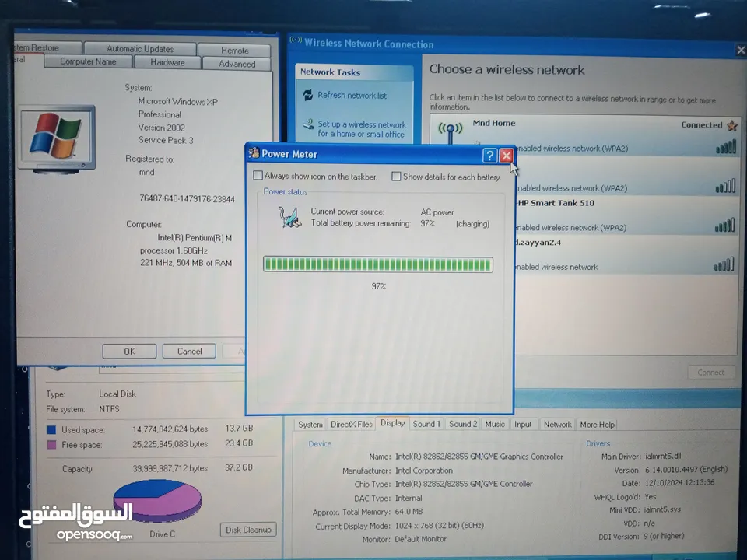Viewport: 747px width, 560px height.
Task: Click the Power Meter help question mark button
Action: point(489,156)
